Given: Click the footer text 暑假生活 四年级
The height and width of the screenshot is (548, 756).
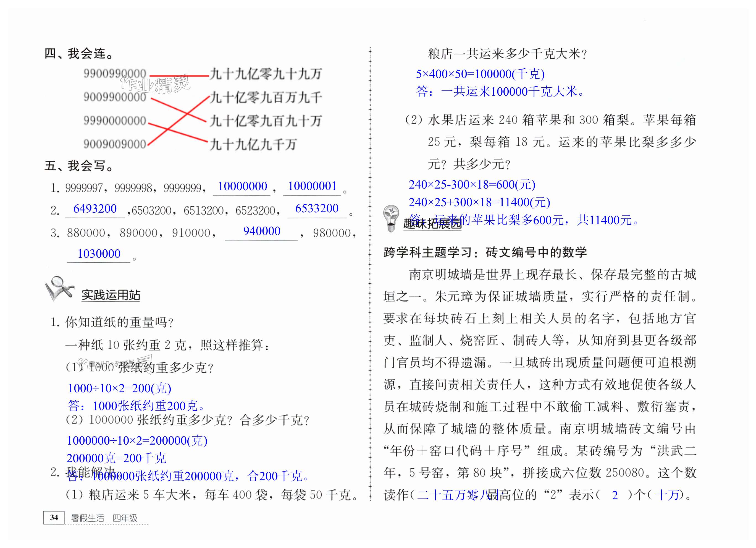Looking at the screenshot, I should point(104,518).
